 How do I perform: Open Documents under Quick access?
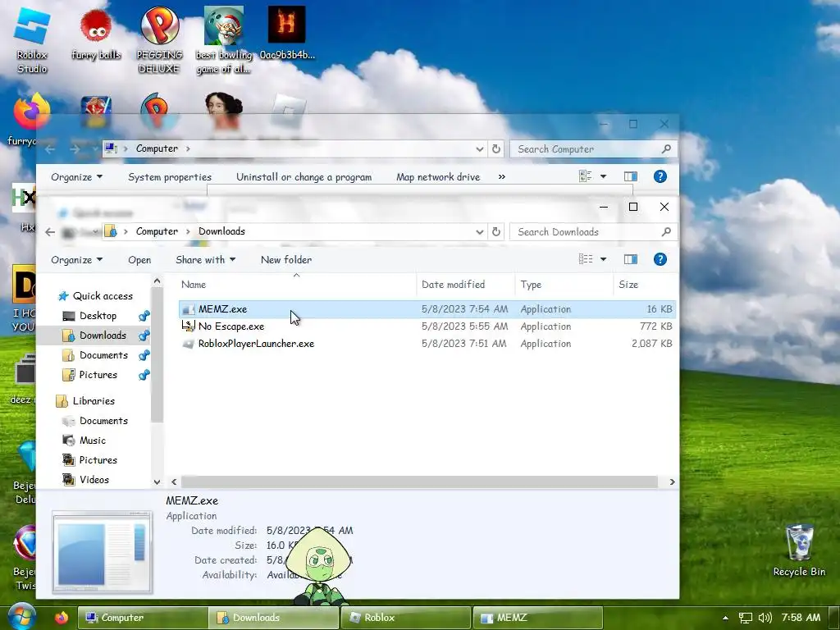tap(103, 355)
